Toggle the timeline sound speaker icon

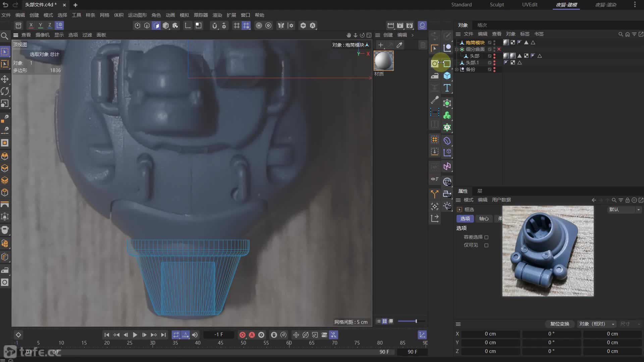tap(195, 335)
